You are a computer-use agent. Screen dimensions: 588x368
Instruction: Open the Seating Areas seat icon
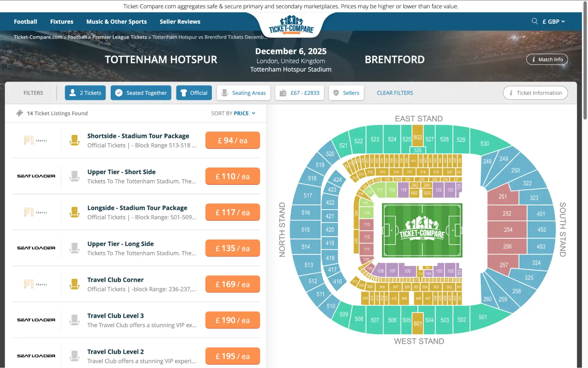pyautogui.click(x=225, y=93)
